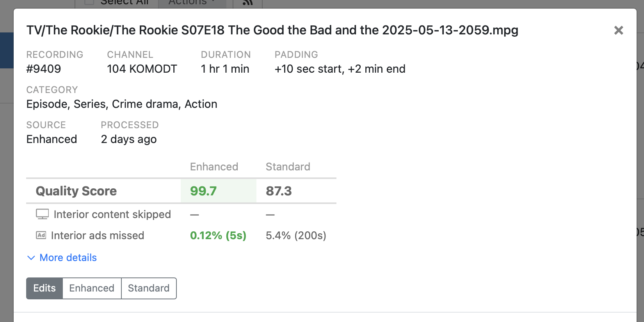The height and width of the screenshot is (322, 644).
Task: Tick the Select All checkbox
Action: pos(89,2)
